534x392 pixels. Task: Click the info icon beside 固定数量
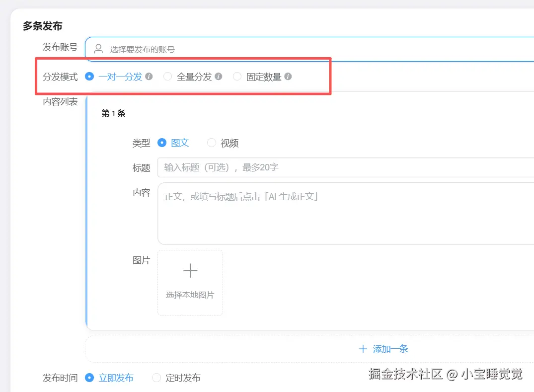[288, 77]
